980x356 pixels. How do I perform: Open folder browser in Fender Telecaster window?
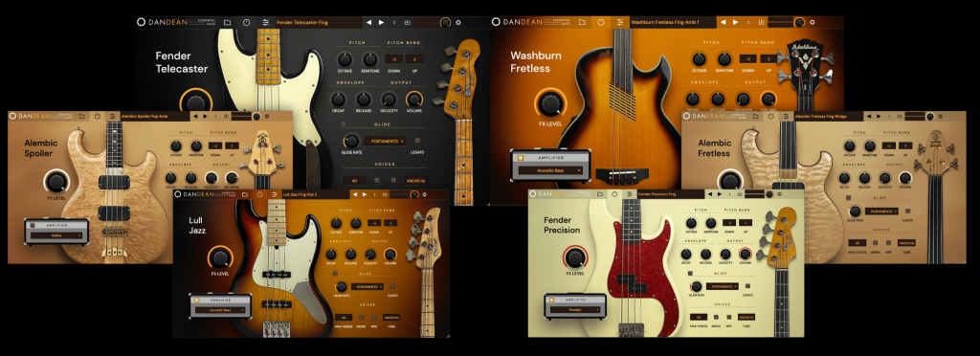coord(228,22)
